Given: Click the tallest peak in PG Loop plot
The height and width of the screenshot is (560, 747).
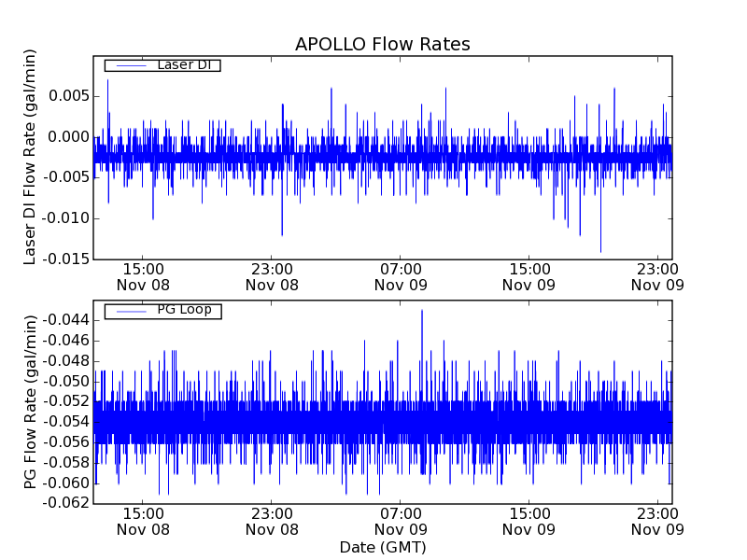Looking at the screenshot, I should [422, 311].
